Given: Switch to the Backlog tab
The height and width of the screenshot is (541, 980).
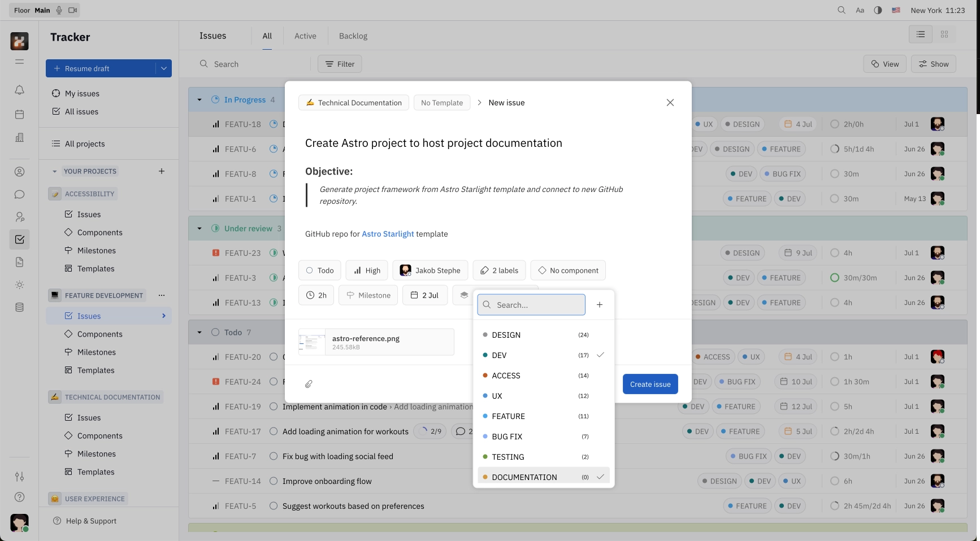Looking at the screenshot, I should coord(353,36).
